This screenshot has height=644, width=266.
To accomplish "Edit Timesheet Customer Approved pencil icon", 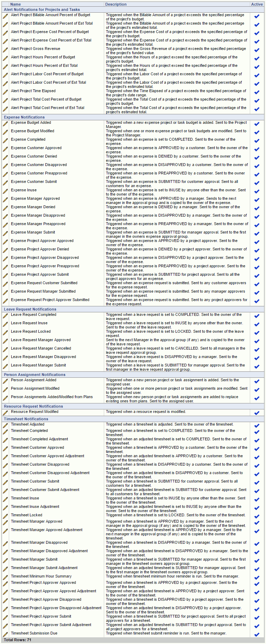I will [x=5, y=449].
